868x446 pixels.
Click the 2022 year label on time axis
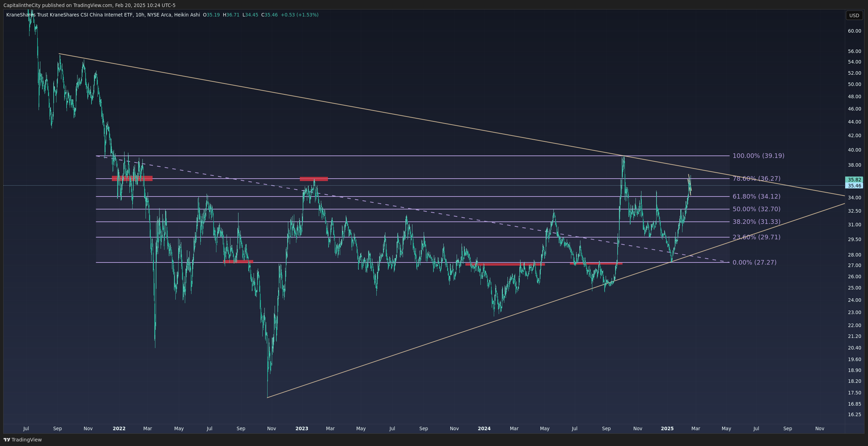tap(119, 428)
